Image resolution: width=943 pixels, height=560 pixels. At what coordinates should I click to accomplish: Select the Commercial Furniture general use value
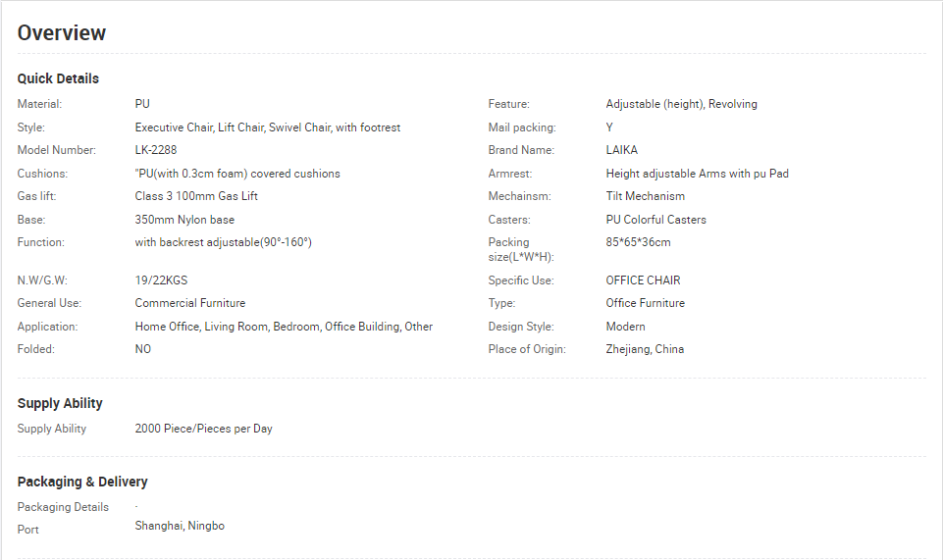[x=190, y=303]
